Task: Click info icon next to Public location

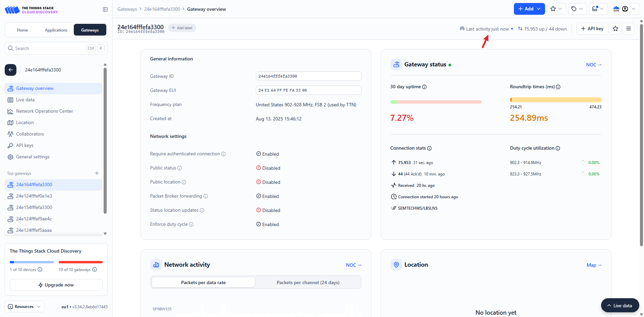Action: [x=184, y=182]
